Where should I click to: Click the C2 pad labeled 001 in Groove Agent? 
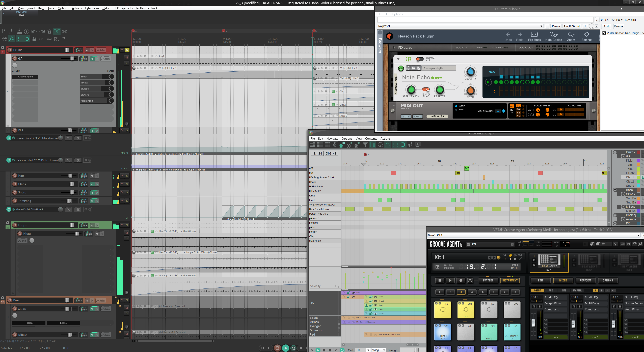[443, 310]
